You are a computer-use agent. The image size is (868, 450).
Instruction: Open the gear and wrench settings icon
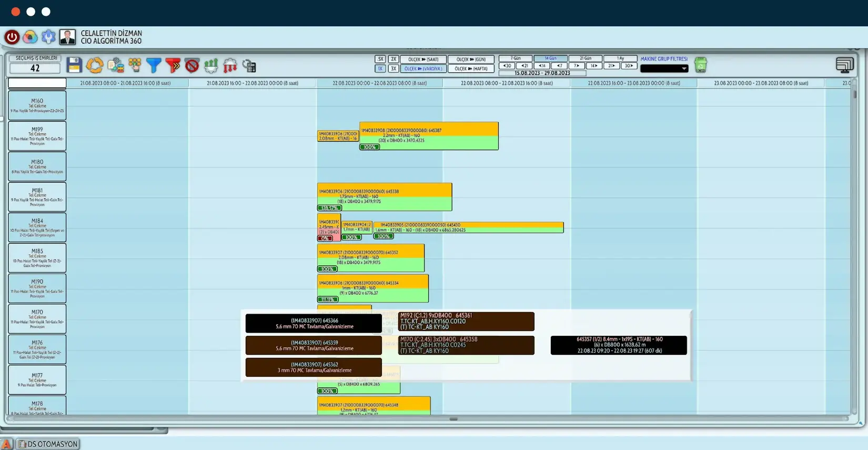tap(48, 37)
